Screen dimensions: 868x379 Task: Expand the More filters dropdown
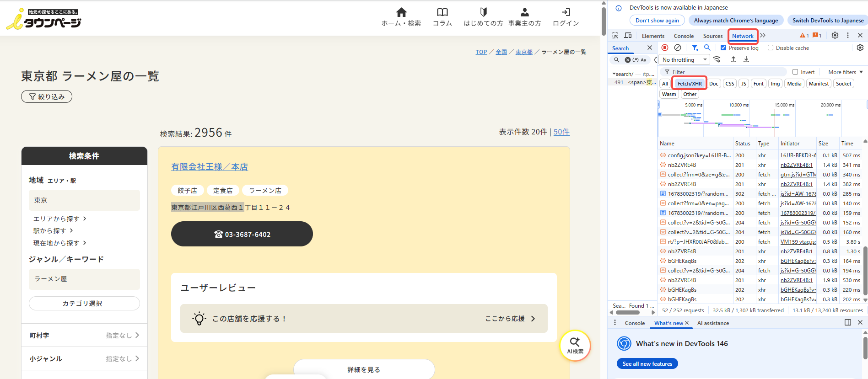coord(845,72)
